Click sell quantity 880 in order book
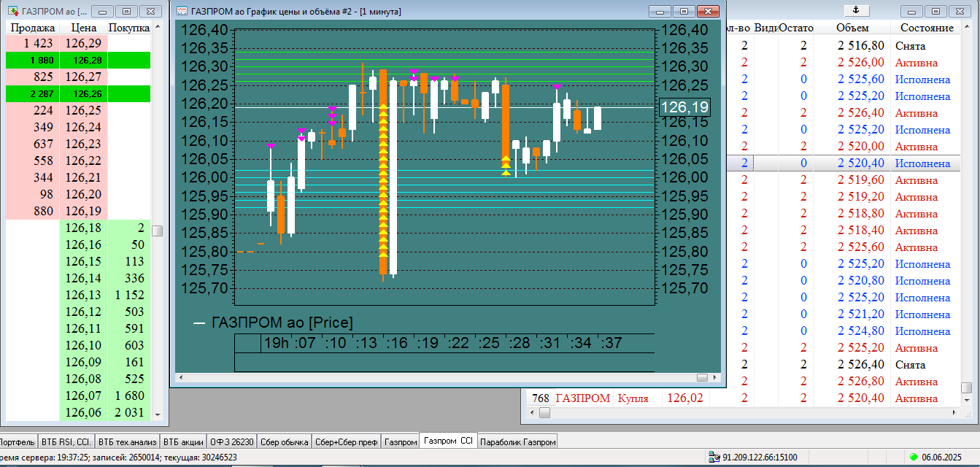This screenshot has height=467, width=980. [33, 211]
